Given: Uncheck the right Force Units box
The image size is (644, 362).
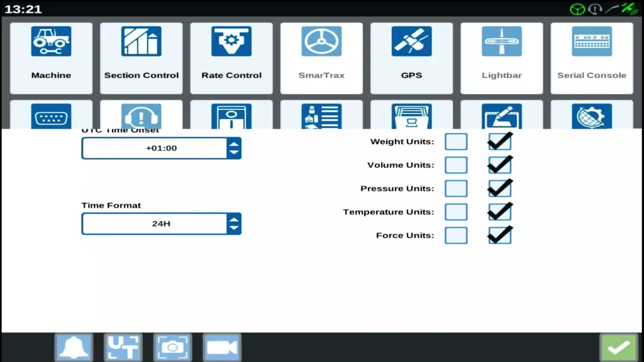Looking at the screenshot, I should point(500,235).
